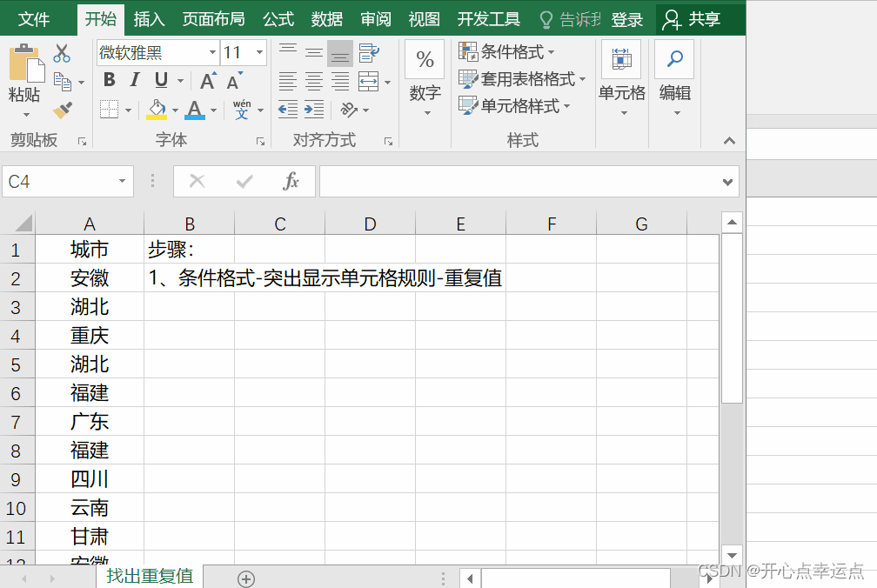Toggle Bold formatting
The image size is (877, 588).
point(110,80)
